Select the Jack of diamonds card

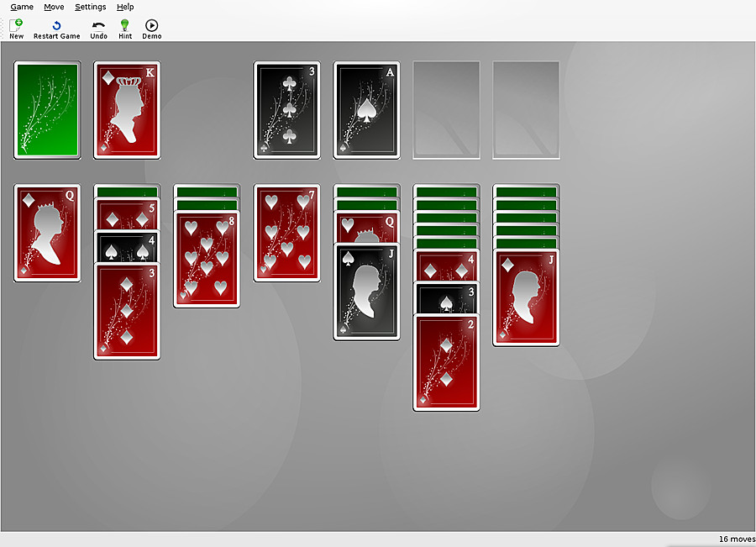click(526, 297)
